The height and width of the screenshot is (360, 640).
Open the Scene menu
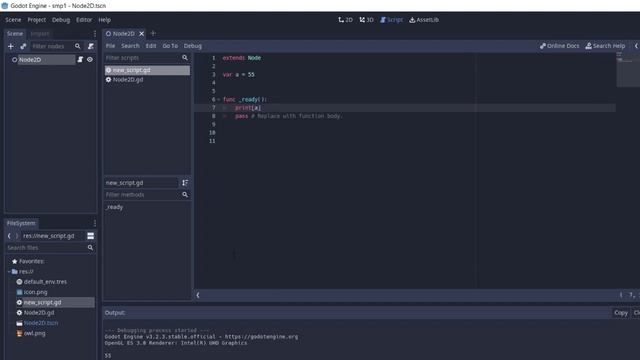tap(13, 20)
